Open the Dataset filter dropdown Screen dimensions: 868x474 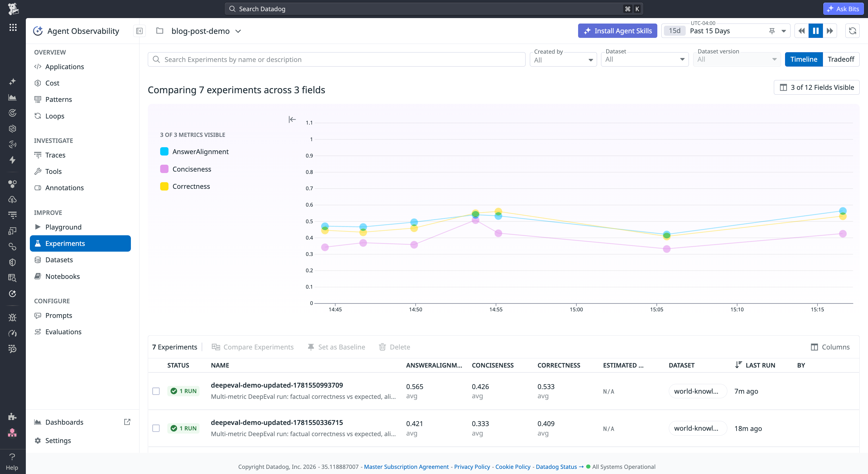click(x=645, y=60)
